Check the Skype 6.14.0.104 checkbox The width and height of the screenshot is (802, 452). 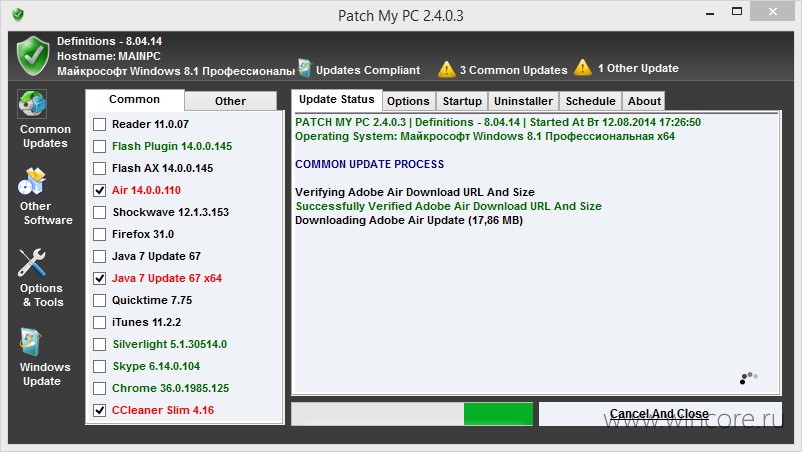pyautogui.click(x=99, y=366)
